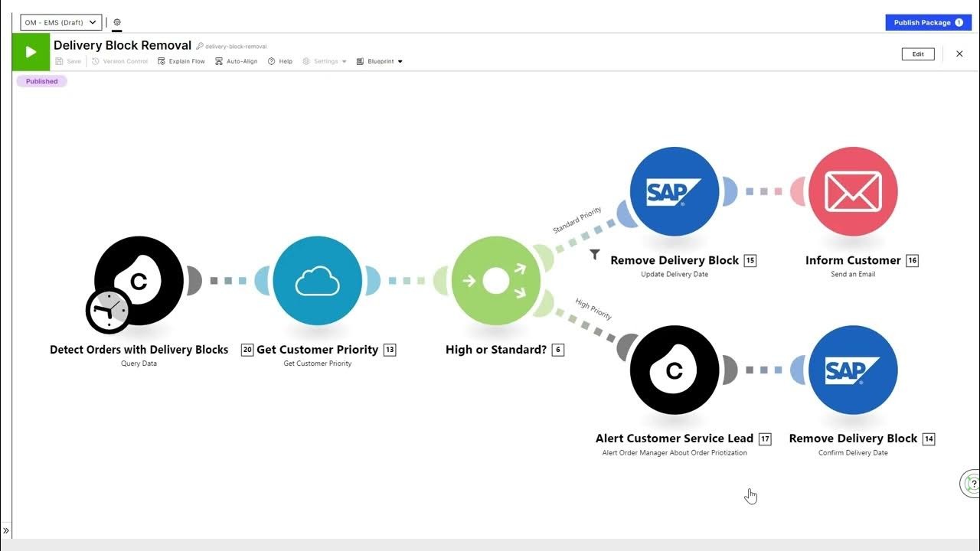The width and height of the screenshot is (980, 551).
Task: Click the Detect Orders with Delivery Blocks node
Action: tap(139, 281)
